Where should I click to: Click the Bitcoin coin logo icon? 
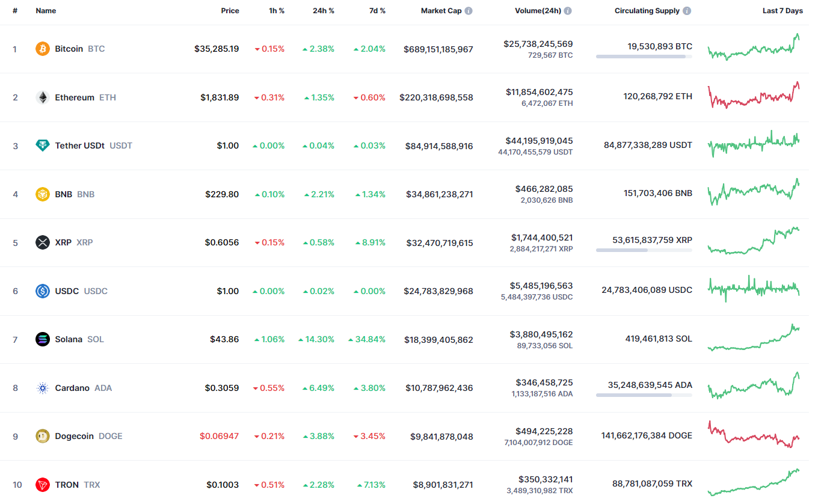pos(42,49)
